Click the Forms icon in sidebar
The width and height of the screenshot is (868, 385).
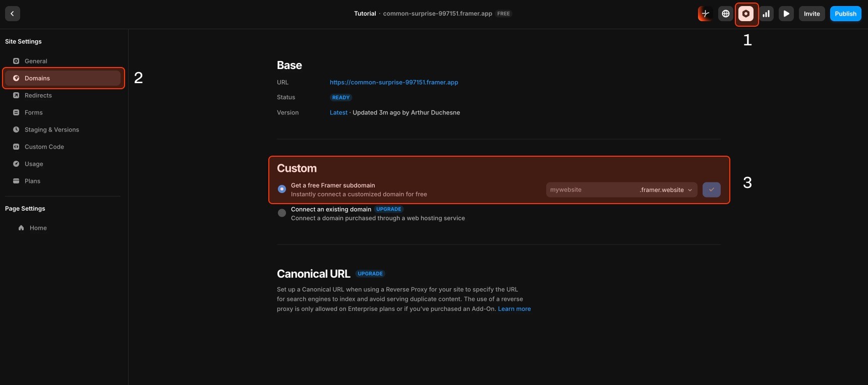tap(16, 112)
